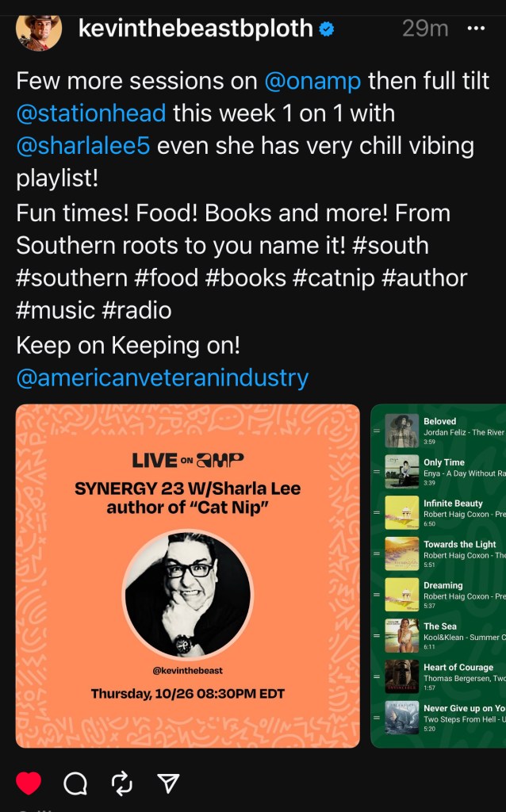The width and height of the screenshot is (506, 812).
Task: Tap the 29m post timestamp
Action: point(425,29)
